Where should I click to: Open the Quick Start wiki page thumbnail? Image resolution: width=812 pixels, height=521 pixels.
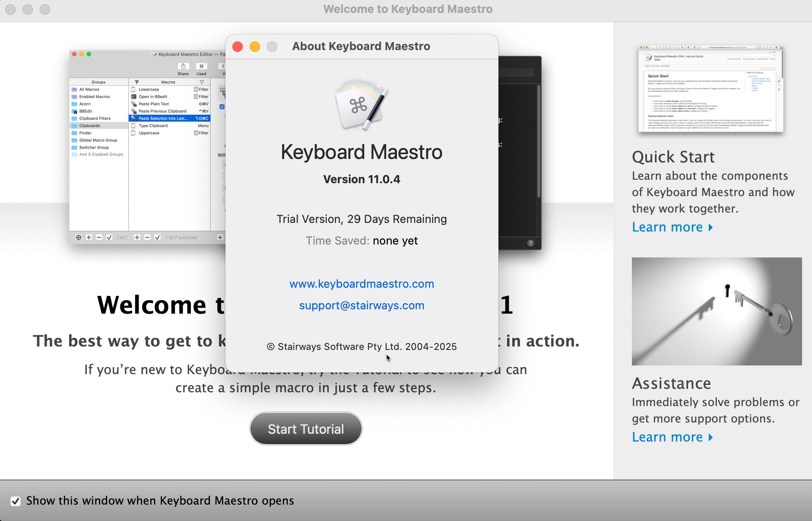pyautogui.click(x=711, y=89)
